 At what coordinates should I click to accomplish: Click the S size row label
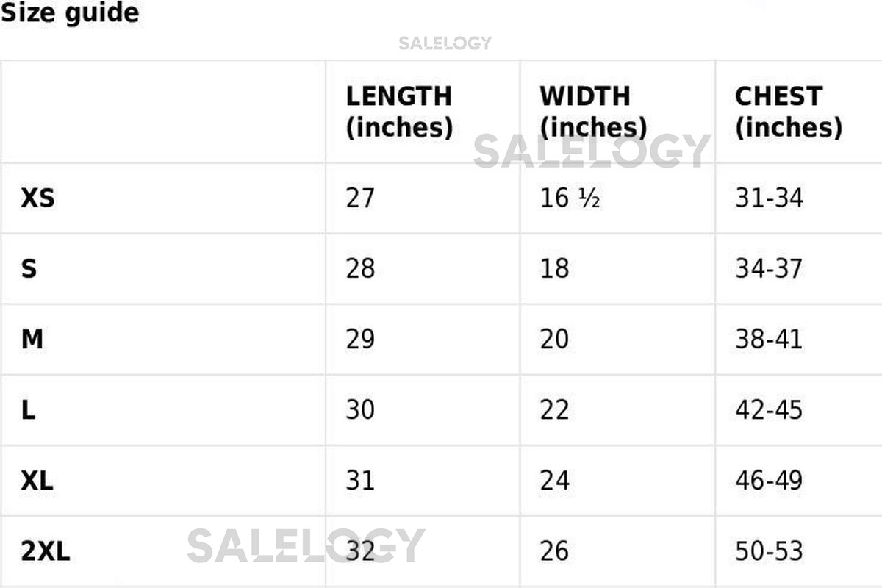coord(29,269)
